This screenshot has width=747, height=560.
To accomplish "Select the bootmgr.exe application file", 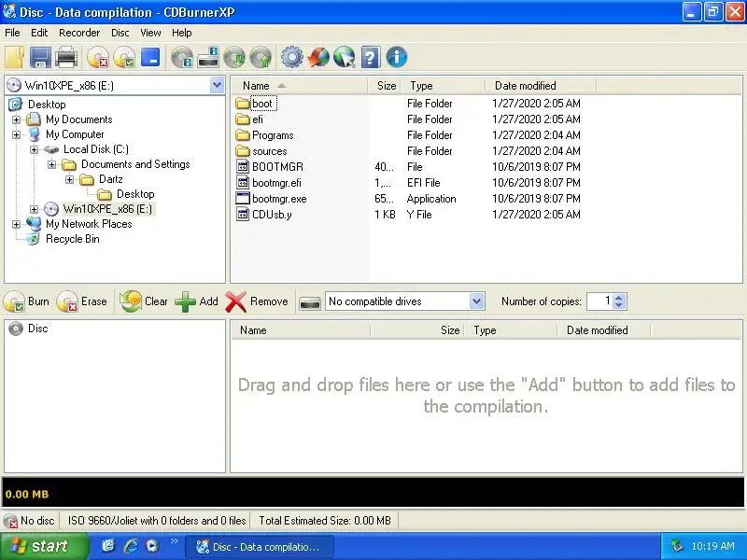I will click(279, 199).
